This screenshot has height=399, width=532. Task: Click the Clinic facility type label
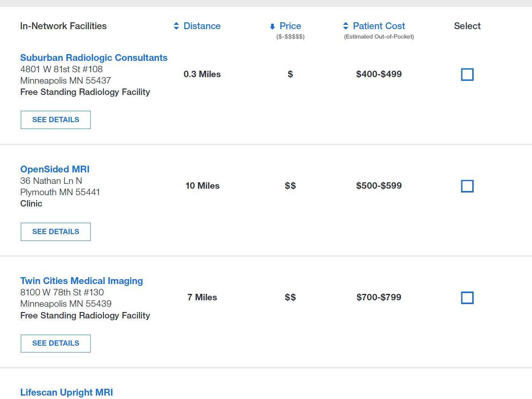[31, 203]
